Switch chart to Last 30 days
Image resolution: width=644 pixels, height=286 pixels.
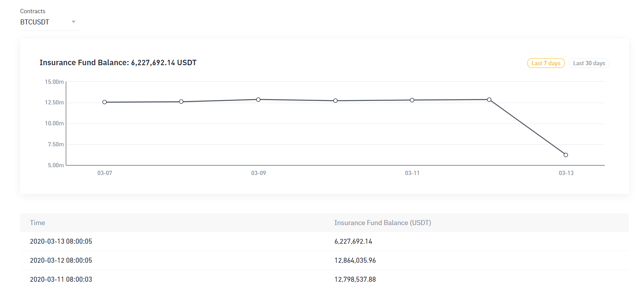(589, 63)
